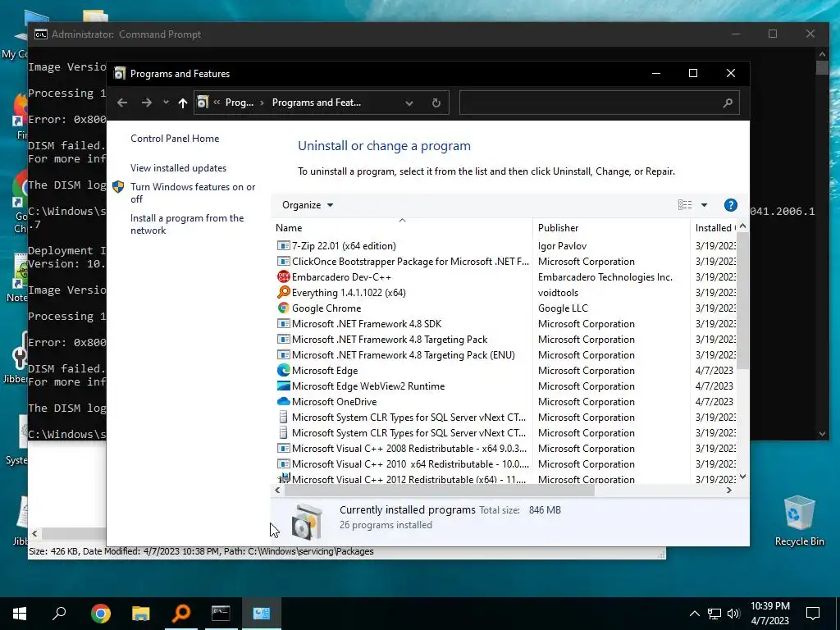
Task: Click Programs and Feat... breadcrumb segment
Action: (x=316, y=103)
